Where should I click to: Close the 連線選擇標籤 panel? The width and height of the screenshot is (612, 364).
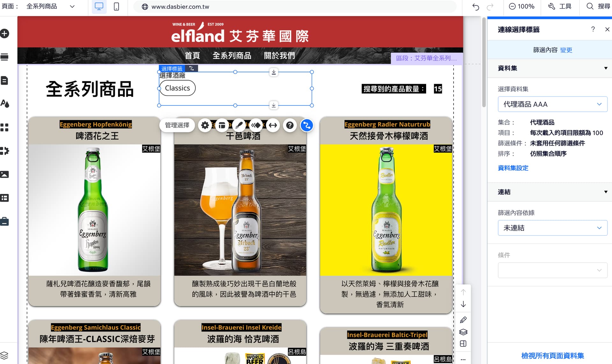coord(607,29)
